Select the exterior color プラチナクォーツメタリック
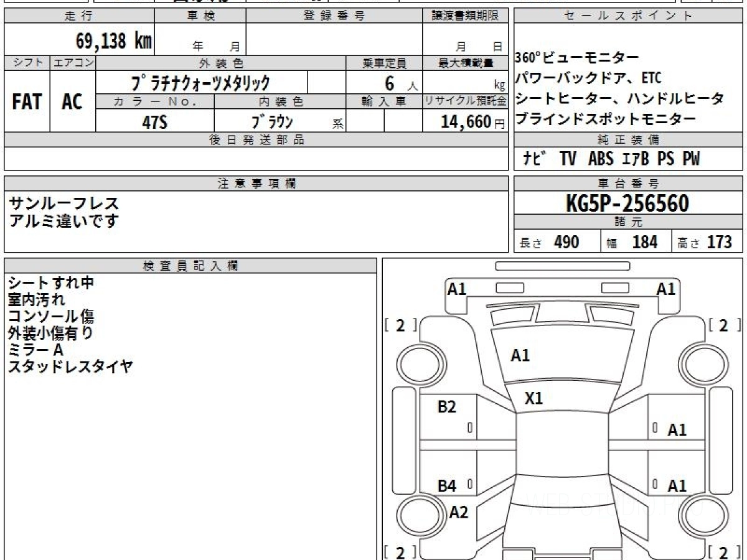This screenshot has width=747, height=560. click(200, 82)
